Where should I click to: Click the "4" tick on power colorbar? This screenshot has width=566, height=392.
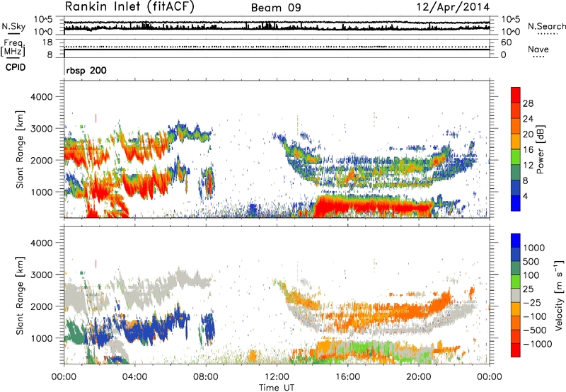click(x=525, y=196)
